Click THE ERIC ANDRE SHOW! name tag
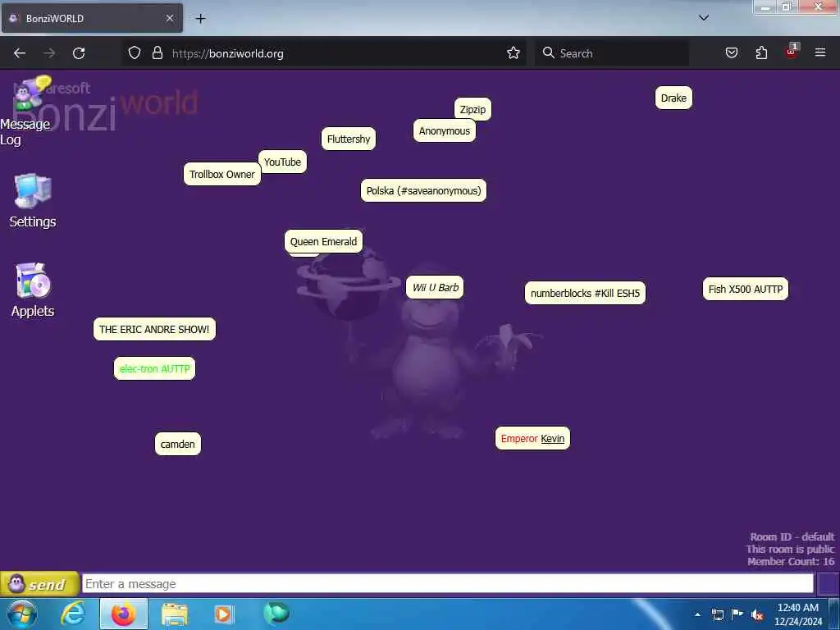The image size is (840, 630). pyautogui.click(x=154, y=329)
